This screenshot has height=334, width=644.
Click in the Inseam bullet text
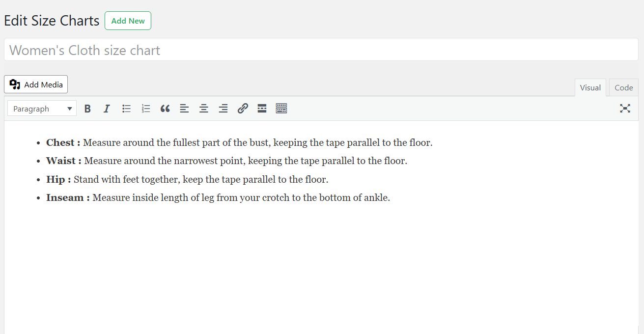click(x=241, y=198)
